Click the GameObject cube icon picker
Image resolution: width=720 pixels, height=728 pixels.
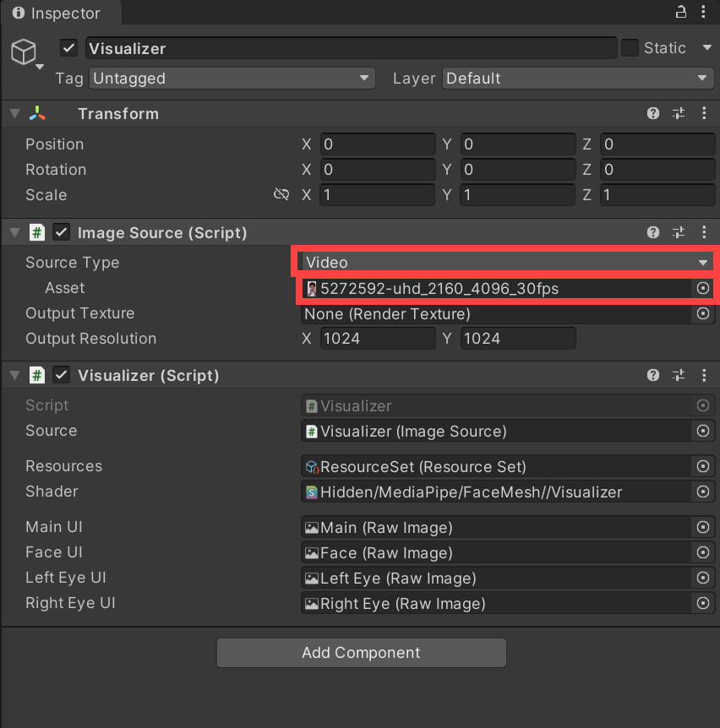click(x=23, y=52)
